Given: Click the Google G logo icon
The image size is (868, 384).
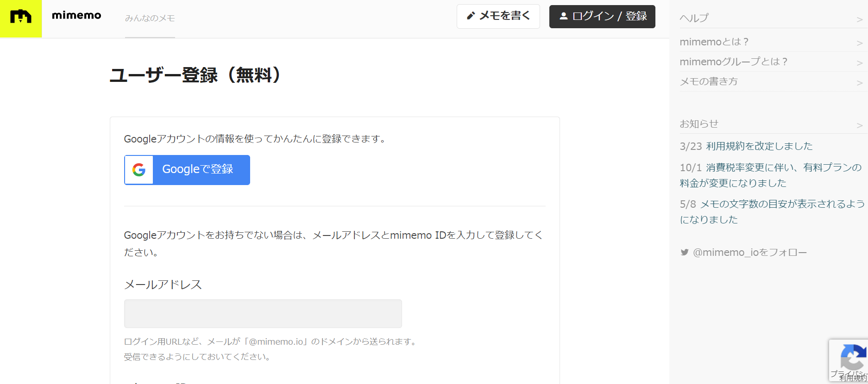Looking at the screenshot, I should click(x=139, y=170).
